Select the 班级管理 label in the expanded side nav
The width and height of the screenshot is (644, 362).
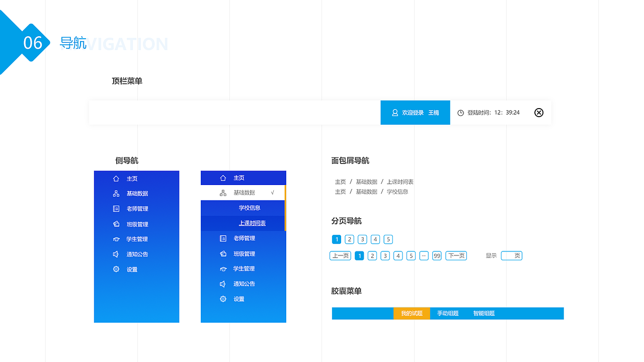[244, 254]
